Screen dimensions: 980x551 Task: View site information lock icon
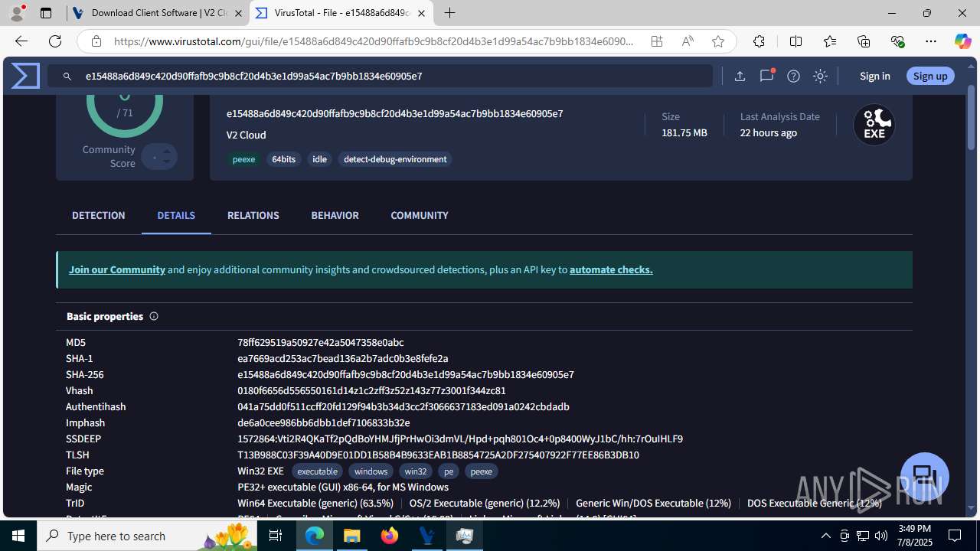click(96, 41)
